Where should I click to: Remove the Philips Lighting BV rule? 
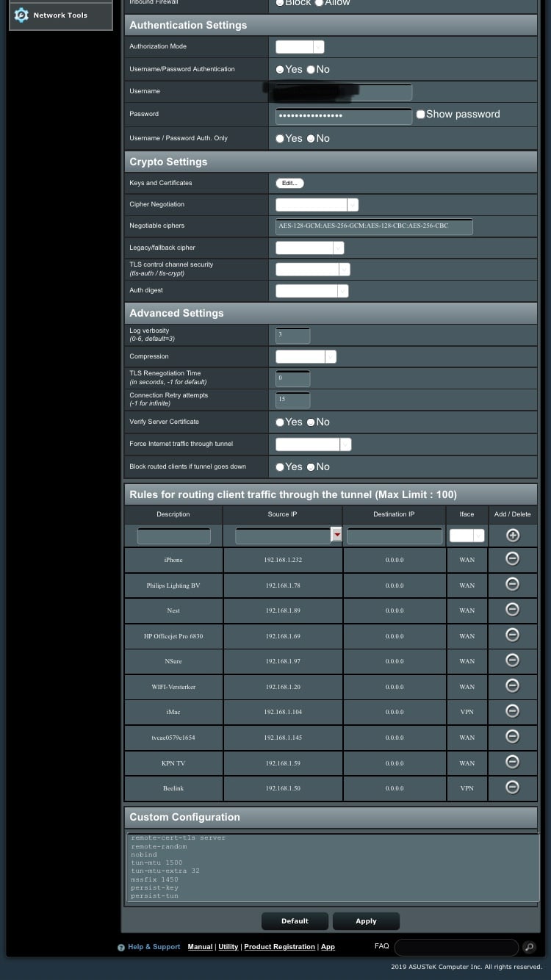[513, 585]
